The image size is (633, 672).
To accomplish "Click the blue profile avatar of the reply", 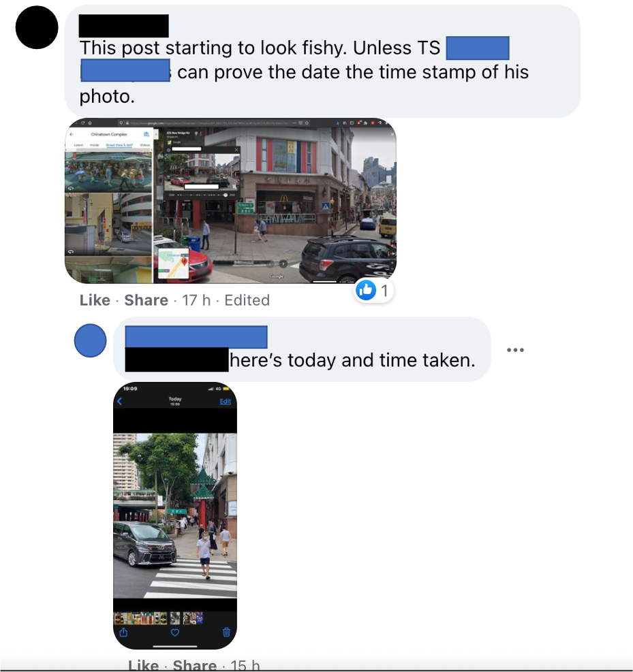I will coord(90,340).
